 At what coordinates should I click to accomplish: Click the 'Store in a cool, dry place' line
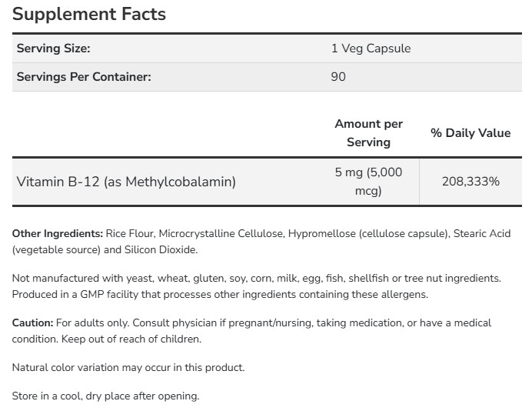click(105, 396)
